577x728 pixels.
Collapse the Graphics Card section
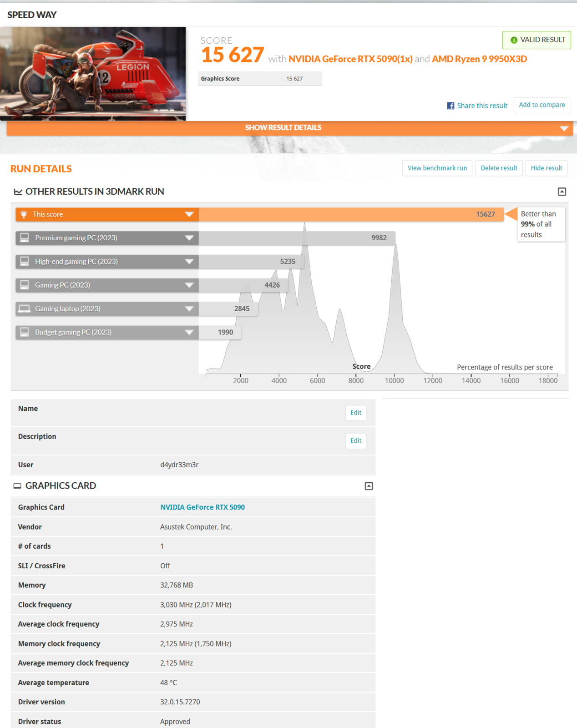[x=369, y=486]
